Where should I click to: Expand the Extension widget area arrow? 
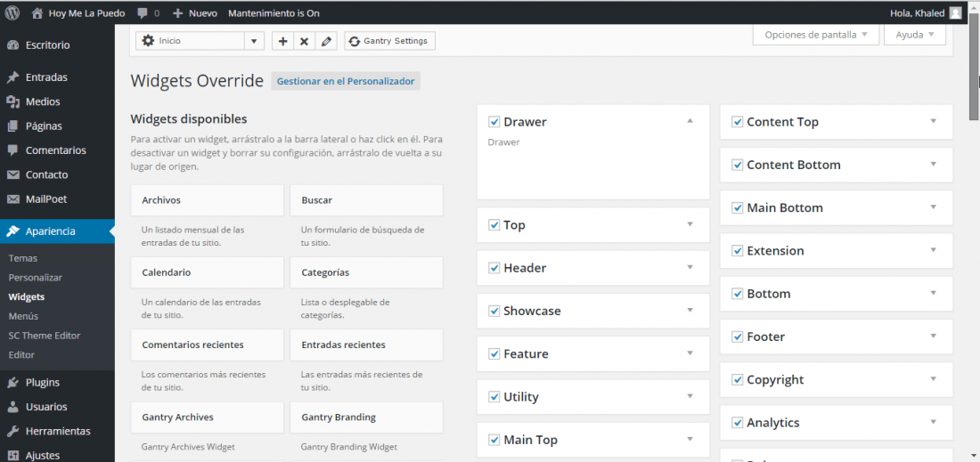tap(933, 250)
